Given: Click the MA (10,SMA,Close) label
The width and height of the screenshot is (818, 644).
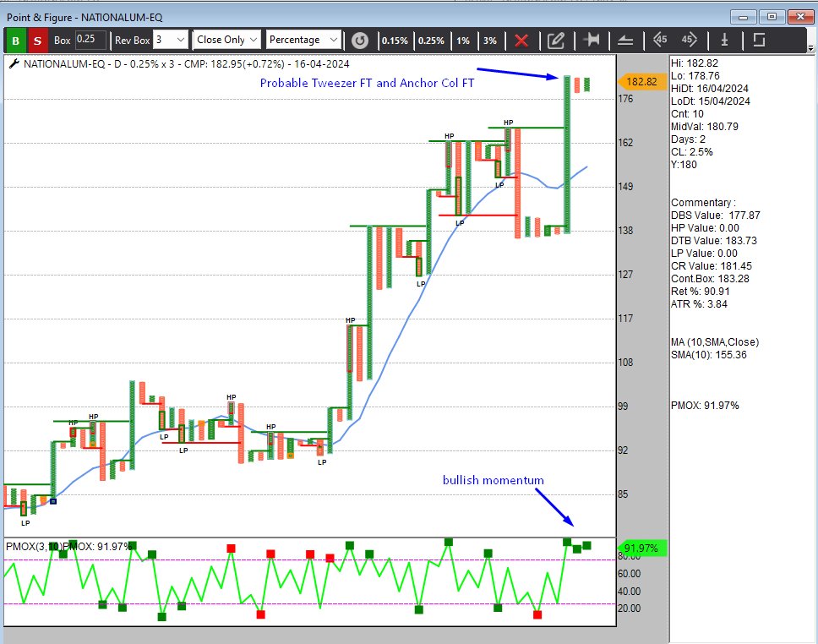Looking at the screenshot, I should point(715,342).
